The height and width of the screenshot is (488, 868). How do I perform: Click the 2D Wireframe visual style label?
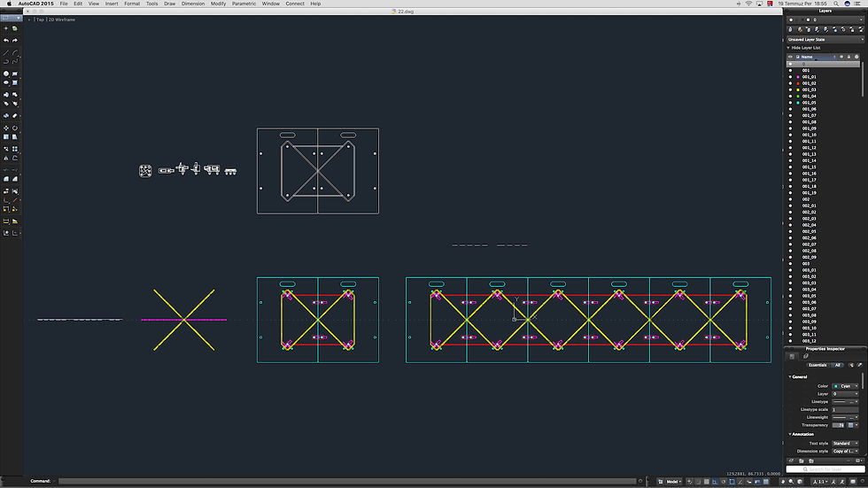pyautogui.click(x=62, y=19)
